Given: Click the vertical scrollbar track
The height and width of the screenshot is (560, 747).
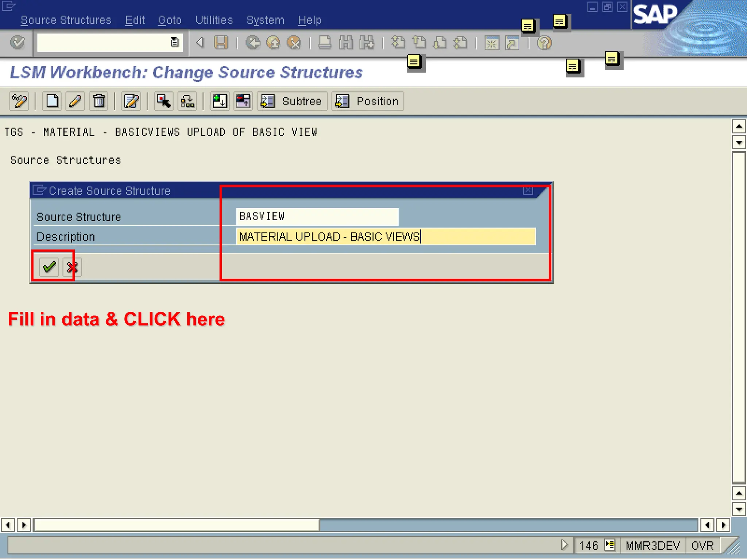Looking at the screenshot, I should pos(739,317).
